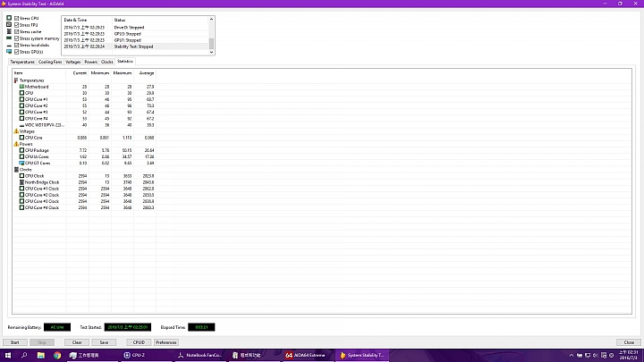
Task: Switch to the CPU-Z taskbar window
Action: 146,356
